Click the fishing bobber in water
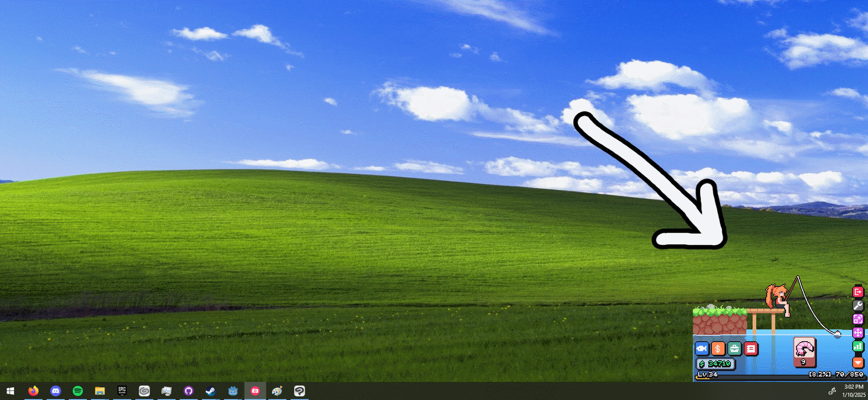The image size is (868, 400). click(x=837, y=334)
